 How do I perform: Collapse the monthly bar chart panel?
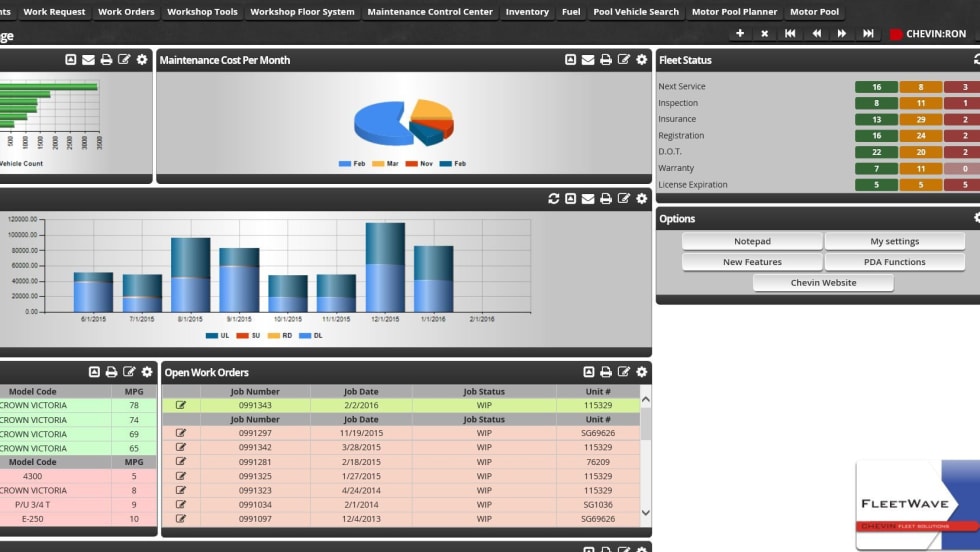(570, 199)
